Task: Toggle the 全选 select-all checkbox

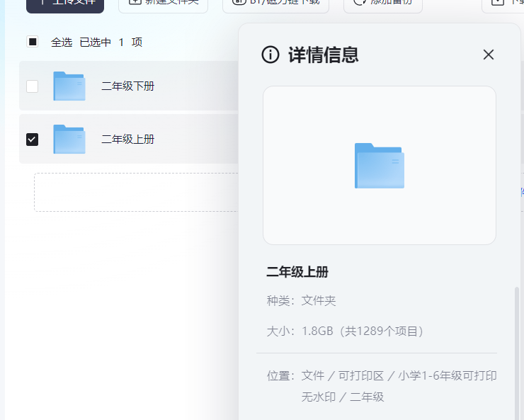Action: click(33, 42)
